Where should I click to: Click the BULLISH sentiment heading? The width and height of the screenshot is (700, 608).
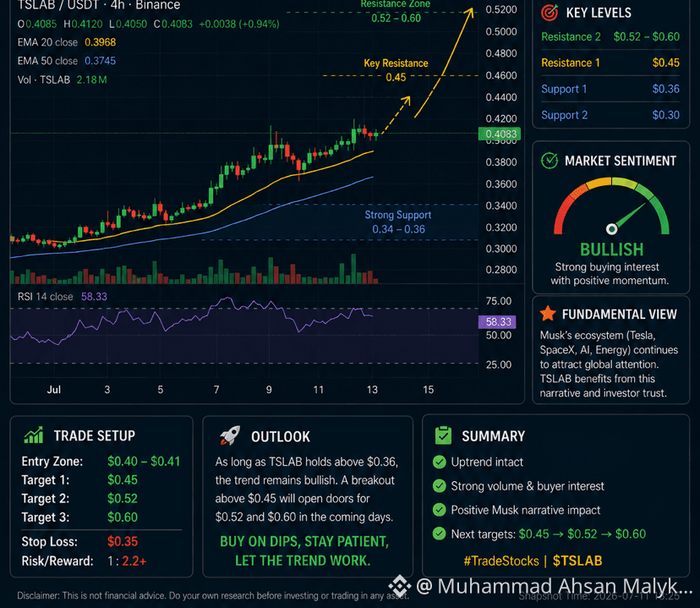(x=611, y=249)
